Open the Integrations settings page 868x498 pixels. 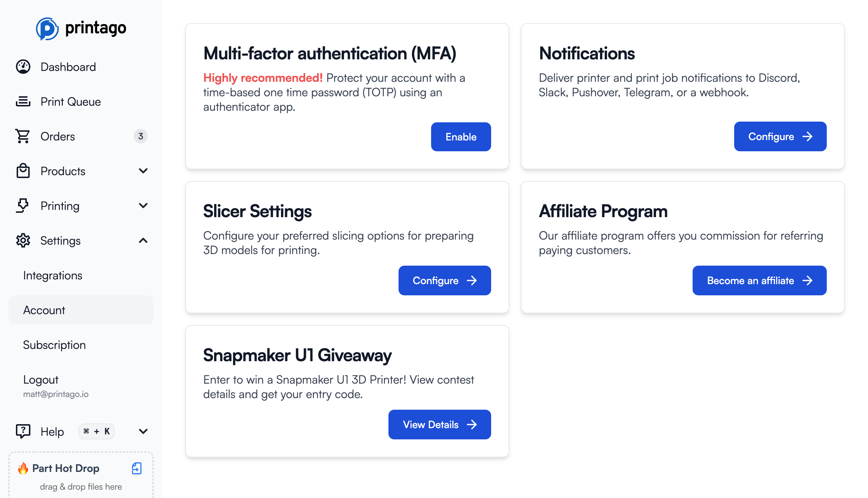pyautogui.click(x=53, y=275)
